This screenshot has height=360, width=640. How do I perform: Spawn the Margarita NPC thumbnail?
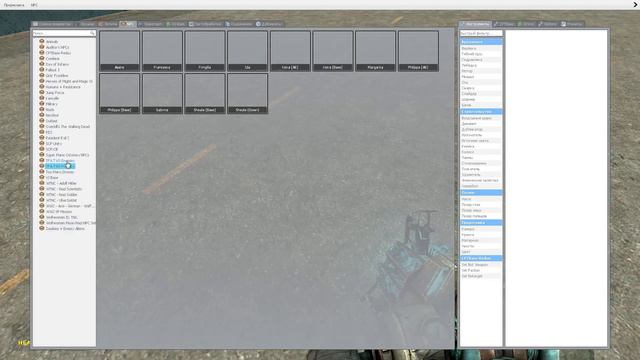tap(376, 51)
